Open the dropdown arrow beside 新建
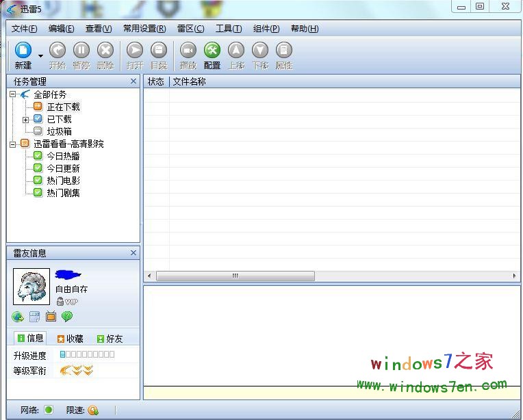The height and width of the screenshot is (420, 523). [x=41, y=55]
